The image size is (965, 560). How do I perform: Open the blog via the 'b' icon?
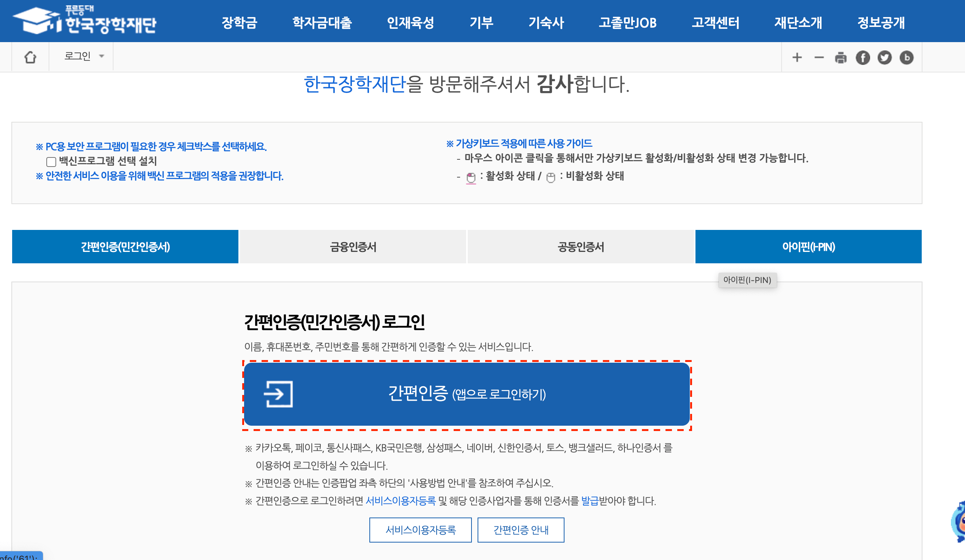(x=907, y=57)
